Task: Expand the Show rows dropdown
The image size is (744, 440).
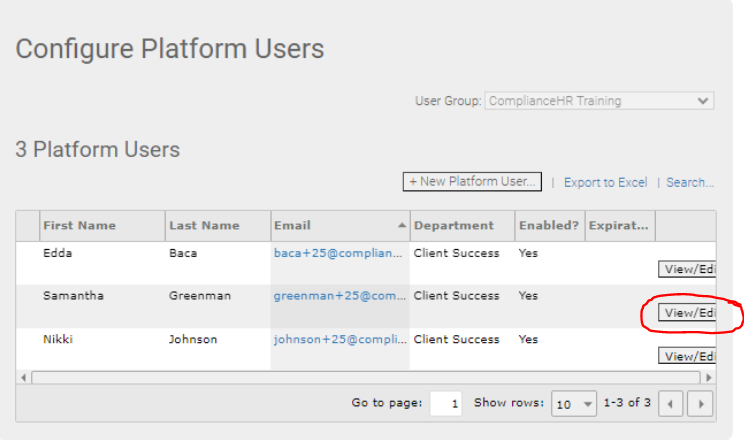Action: click(574, 404)
